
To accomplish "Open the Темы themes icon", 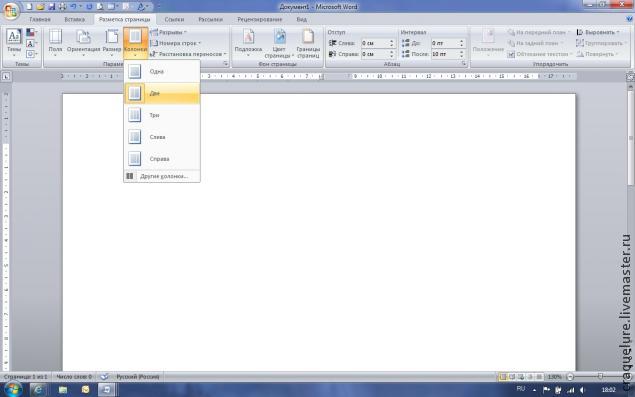I will 14,42.
